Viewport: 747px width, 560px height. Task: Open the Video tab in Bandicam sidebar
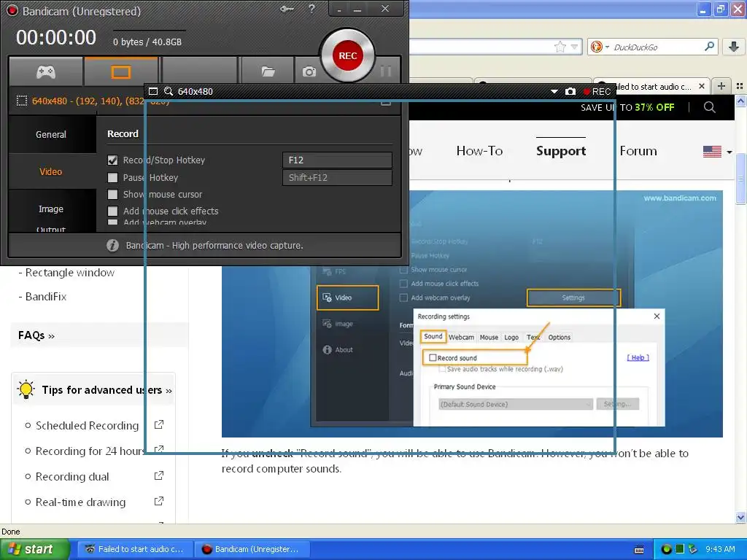(x=51, y=171)
